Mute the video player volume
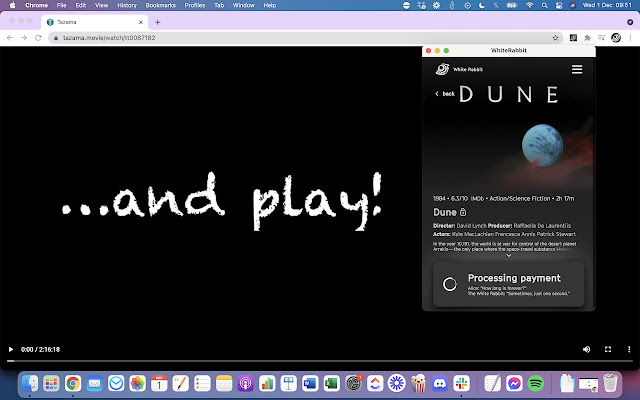 pyautogui.click(x=587, y=349)
